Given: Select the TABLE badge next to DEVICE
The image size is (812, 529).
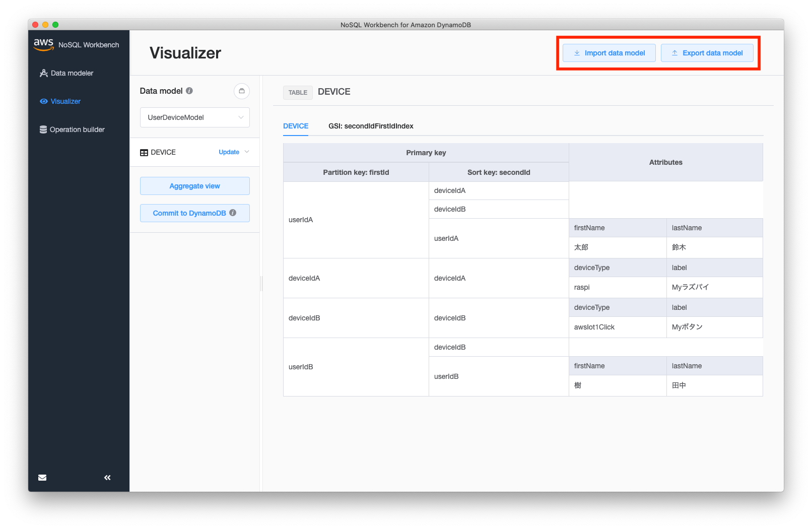Looking at the screenshot, I should 297,92.
